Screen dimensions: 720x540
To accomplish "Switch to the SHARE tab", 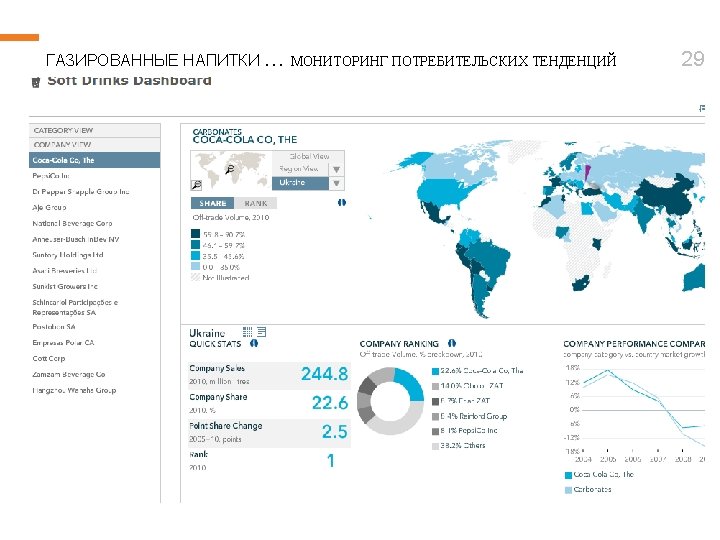I will tap(212, 203).
